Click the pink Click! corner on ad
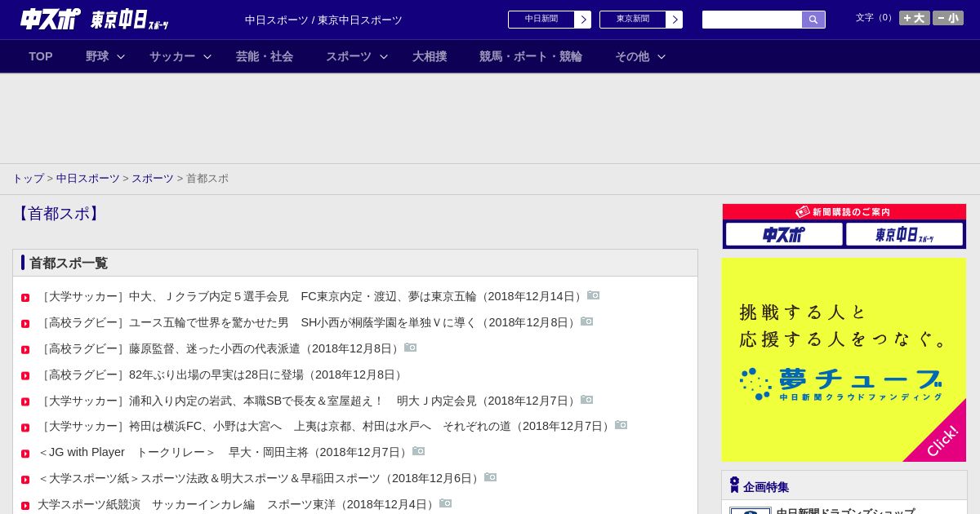The height and width of the screenshot is (514, 980). click(x=943, y=440)
